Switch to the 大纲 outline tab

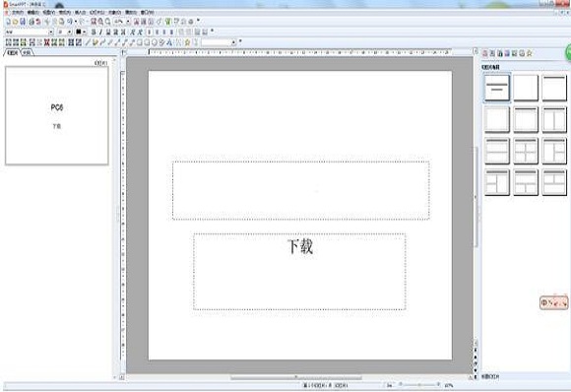click(28, 53)
